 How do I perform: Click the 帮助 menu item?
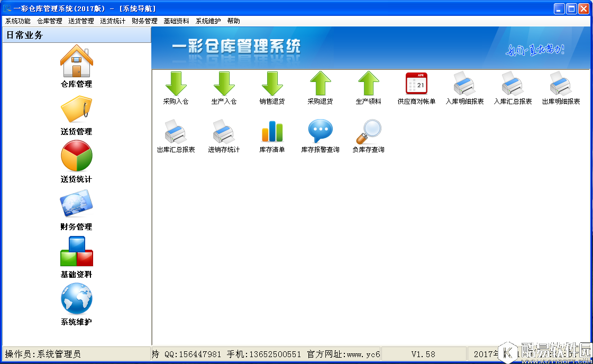click(x=233, y=21)
